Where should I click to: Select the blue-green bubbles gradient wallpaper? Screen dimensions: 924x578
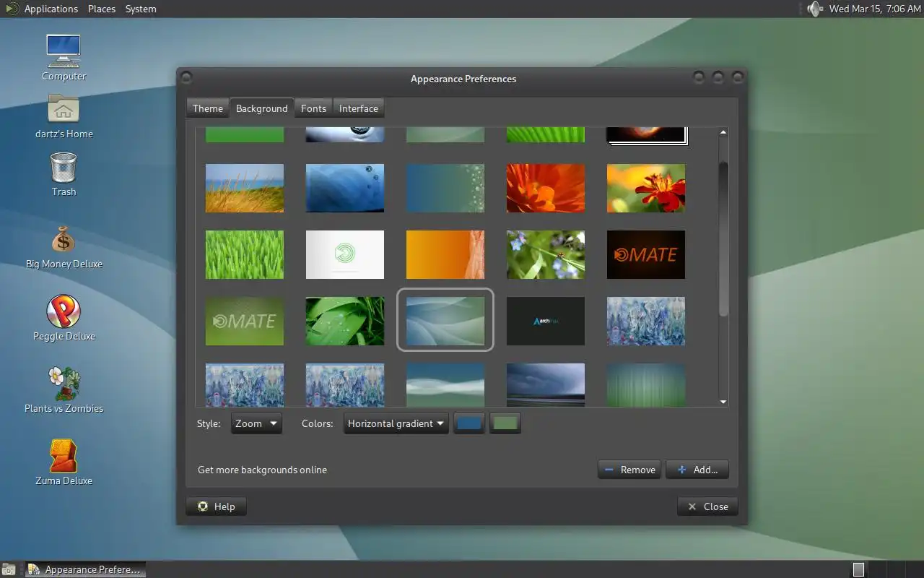[445, 188]
